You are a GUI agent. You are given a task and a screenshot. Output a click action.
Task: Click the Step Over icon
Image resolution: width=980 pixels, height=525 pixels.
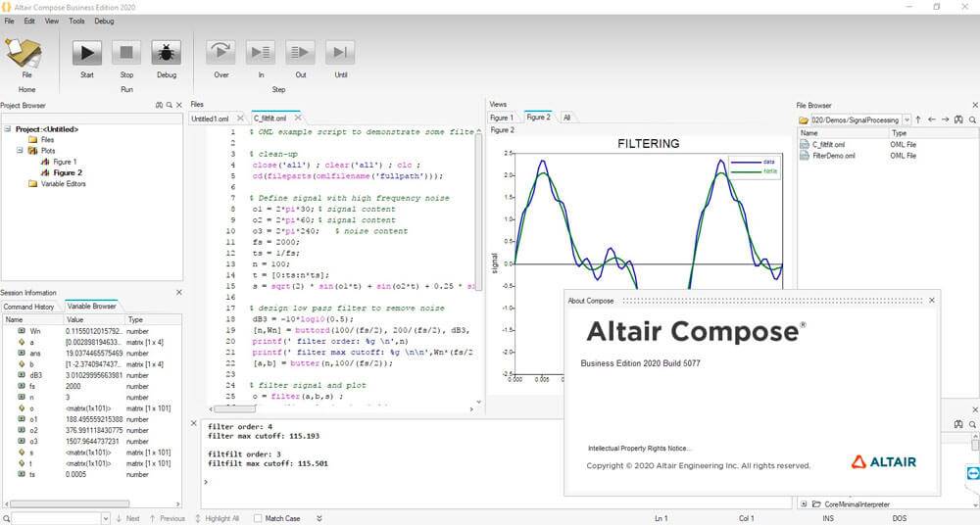[220, 53]
